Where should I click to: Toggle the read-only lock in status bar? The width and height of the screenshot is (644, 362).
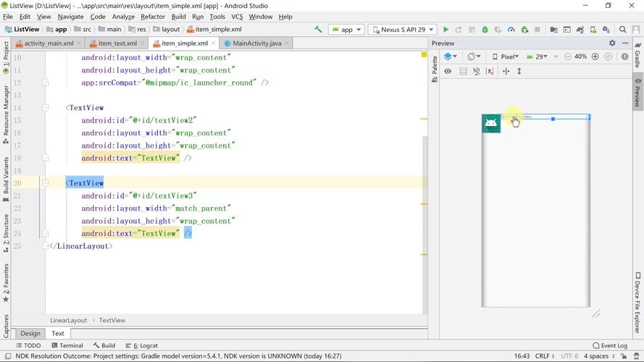pyautogui.click(x=624, y=356)
